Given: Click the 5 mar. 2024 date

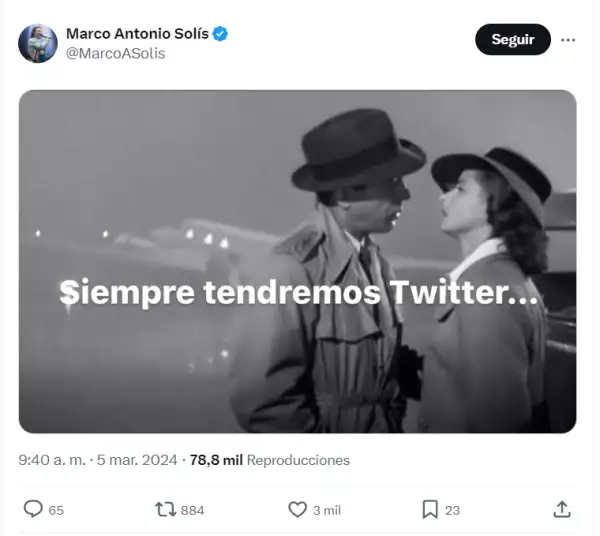Looking at the screenshot, I should (x=137, y=460).
